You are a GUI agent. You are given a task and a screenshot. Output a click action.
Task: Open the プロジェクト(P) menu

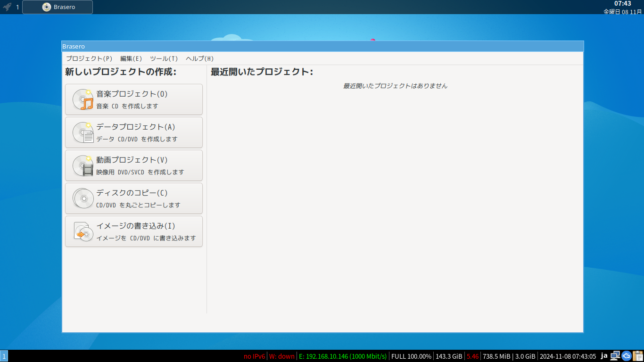pos(89,58)
